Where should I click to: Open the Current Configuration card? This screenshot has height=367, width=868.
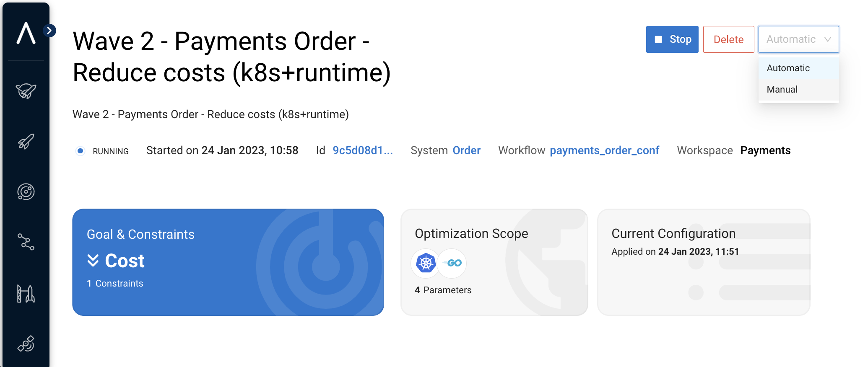(703, 262)
